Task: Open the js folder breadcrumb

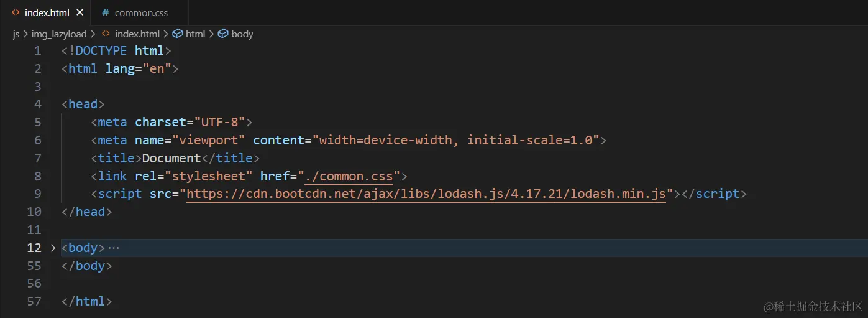Action: tap(16, 34)
